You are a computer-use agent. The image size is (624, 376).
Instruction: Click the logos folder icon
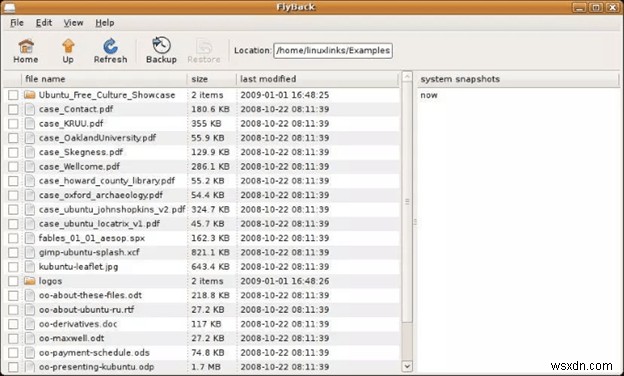coord(29,281)
